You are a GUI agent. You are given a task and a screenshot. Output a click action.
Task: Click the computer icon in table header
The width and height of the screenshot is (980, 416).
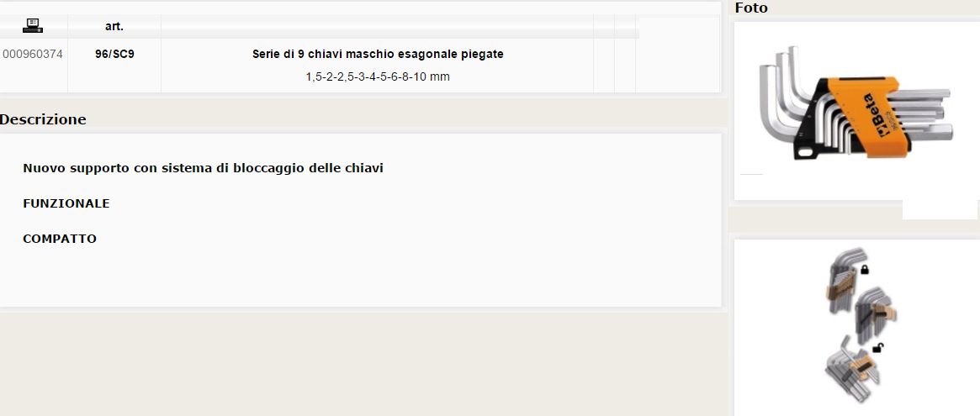(x=33, y=25)
